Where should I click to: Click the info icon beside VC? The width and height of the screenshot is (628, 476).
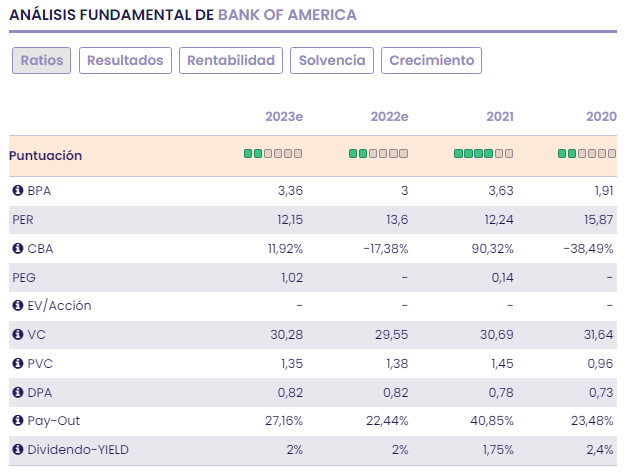tap(17, 335)
